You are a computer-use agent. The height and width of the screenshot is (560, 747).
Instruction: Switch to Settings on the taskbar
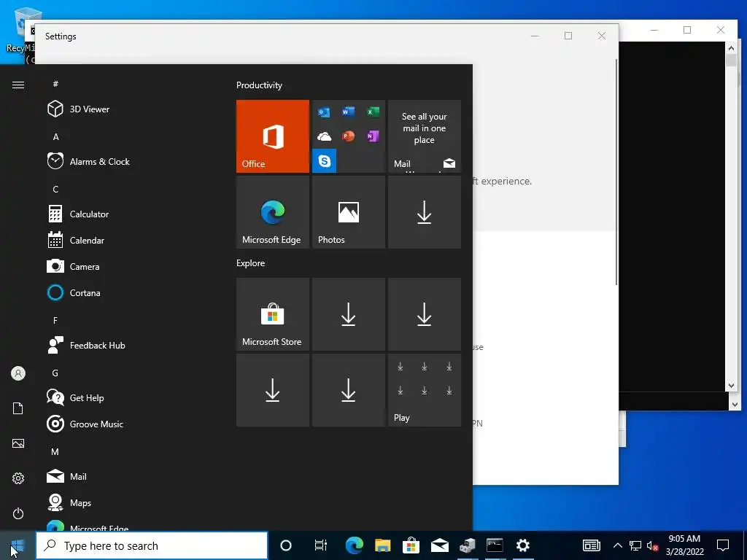[523, 545]
